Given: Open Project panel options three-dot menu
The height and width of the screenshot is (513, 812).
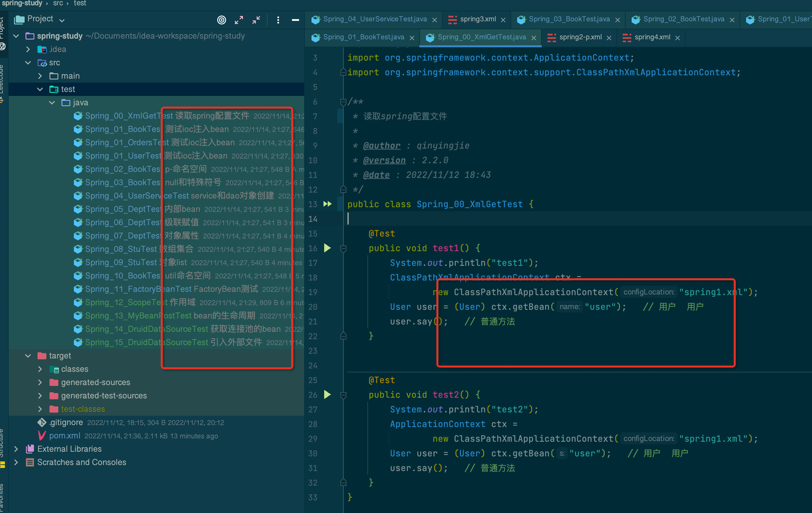Looking at the screenshot, I should 278,20.
